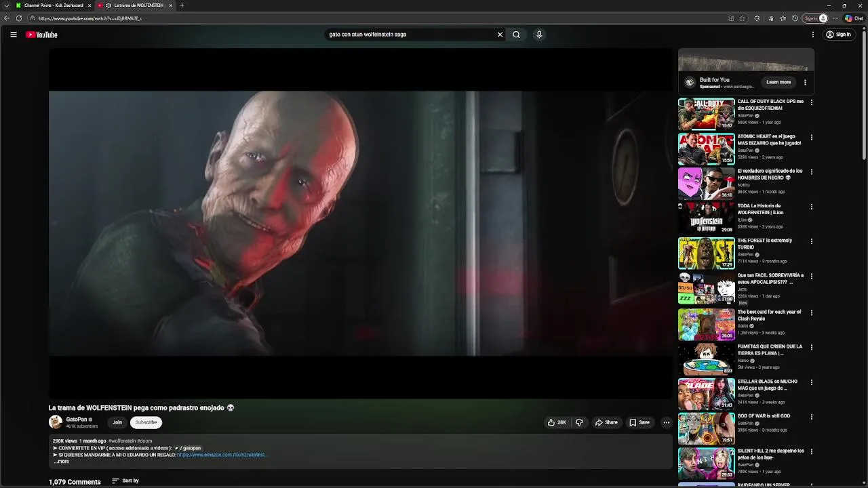The image size is (868, 488).
Task: Switch to Channel Points Kick Dashboard tab
Action: (53, 5)
